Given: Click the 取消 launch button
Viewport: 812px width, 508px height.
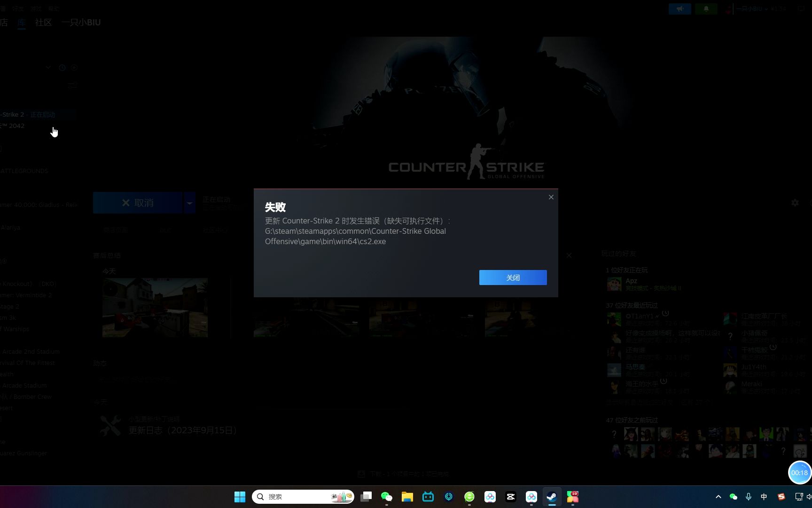Looking at the screenshot, I should click(138, 203).
